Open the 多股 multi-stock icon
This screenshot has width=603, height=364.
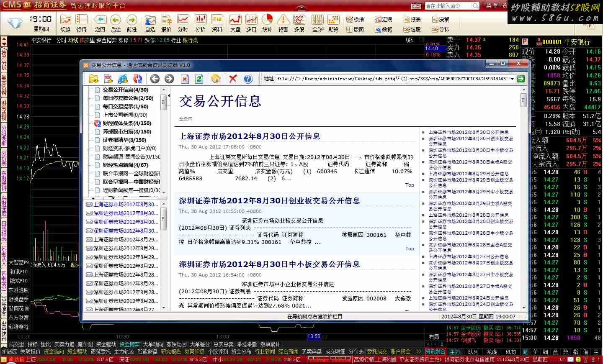(x=299, y=23)
